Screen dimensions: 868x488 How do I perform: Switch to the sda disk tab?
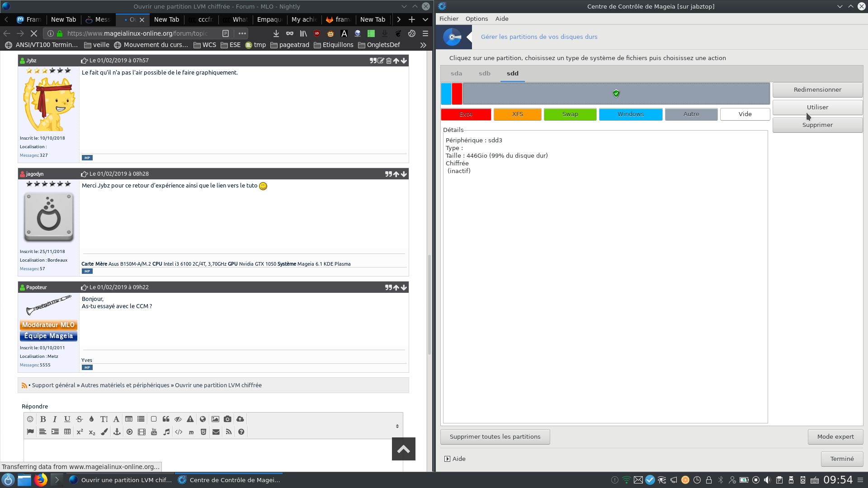[456, 73]
